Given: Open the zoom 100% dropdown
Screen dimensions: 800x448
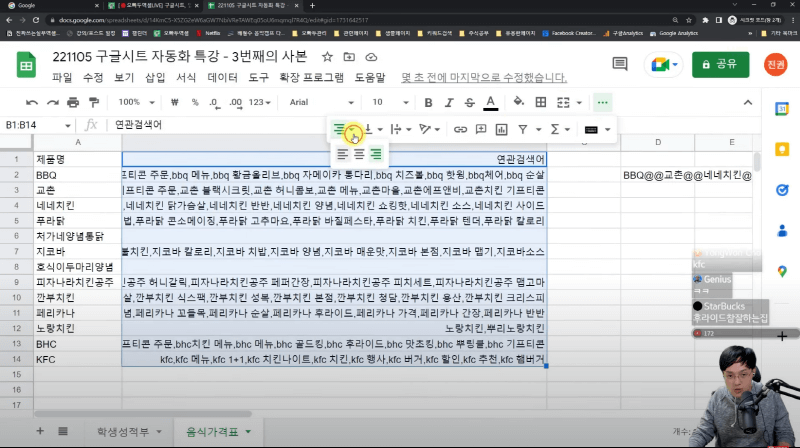Looking at the screenshot, I should click(136, 103).
